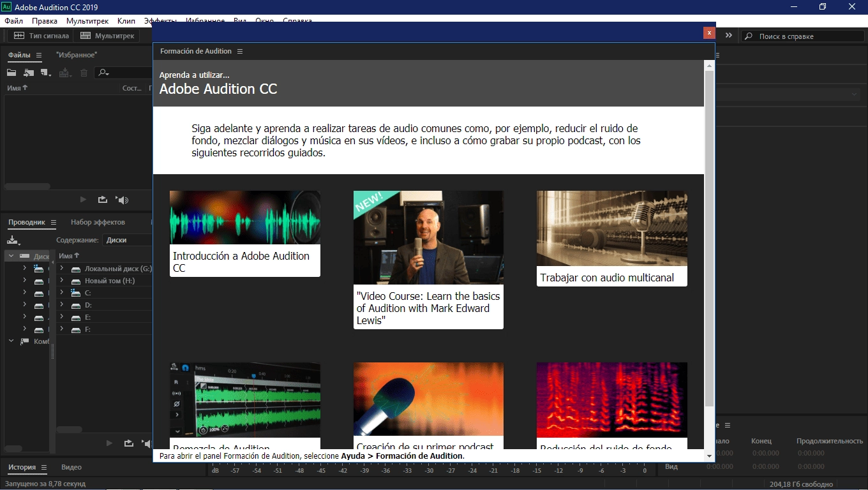
Task: Click the Import file icon in Files panel
Action: click(28, 73)
